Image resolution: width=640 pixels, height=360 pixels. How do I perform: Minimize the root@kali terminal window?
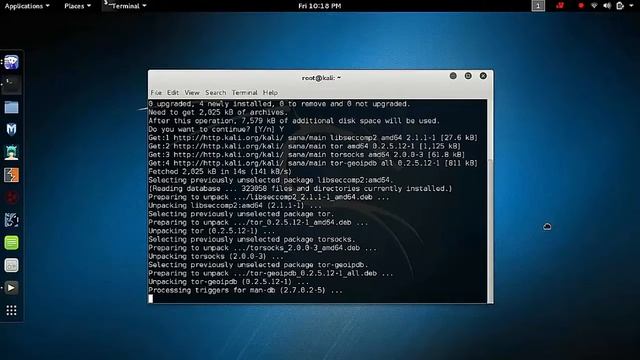(453, 76)
